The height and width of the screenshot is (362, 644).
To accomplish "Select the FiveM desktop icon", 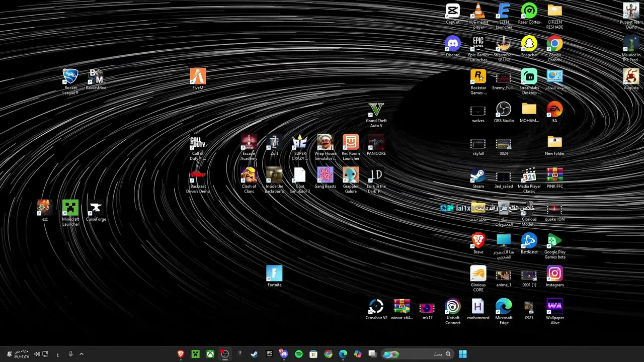I will [198, 79].
